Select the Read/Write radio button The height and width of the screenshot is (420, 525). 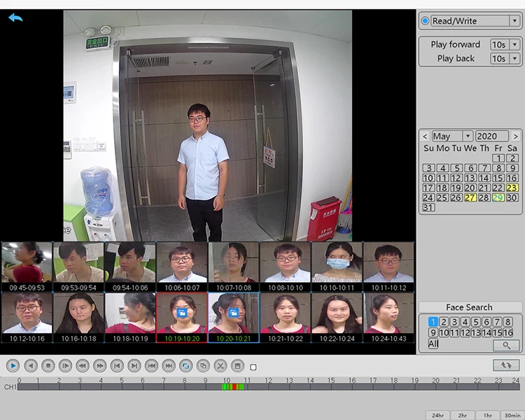426,21
